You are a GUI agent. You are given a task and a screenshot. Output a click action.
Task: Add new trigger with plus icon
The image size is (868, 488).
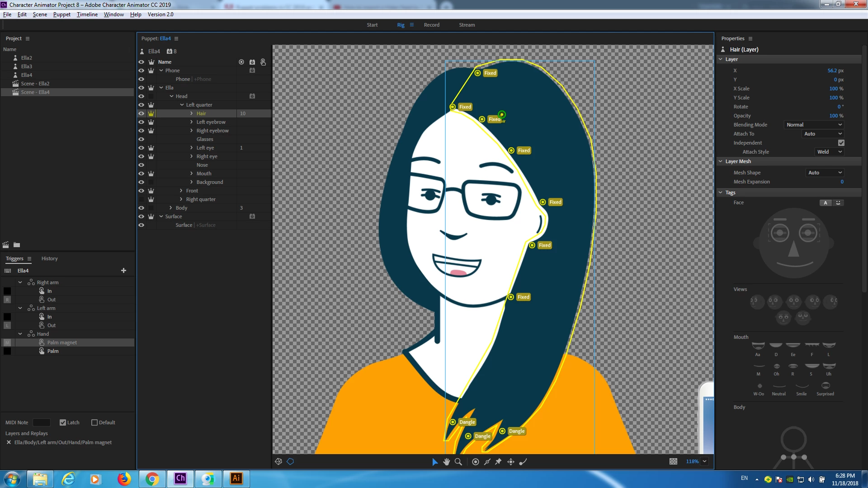123,271
